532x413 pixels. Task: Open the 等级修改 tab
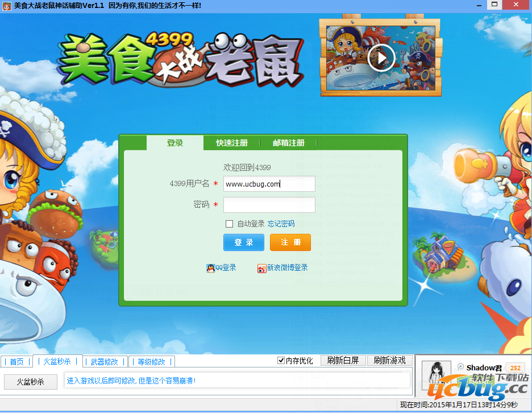pyautogui.click(x=151, y=361)
